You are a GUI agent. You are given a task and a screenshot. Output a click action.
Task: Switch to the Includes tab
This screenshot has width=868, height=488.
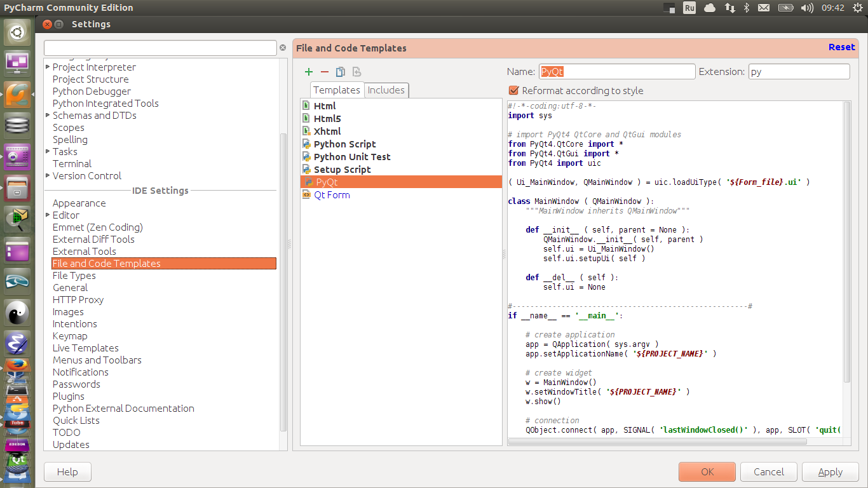click(x=386, y=90)
